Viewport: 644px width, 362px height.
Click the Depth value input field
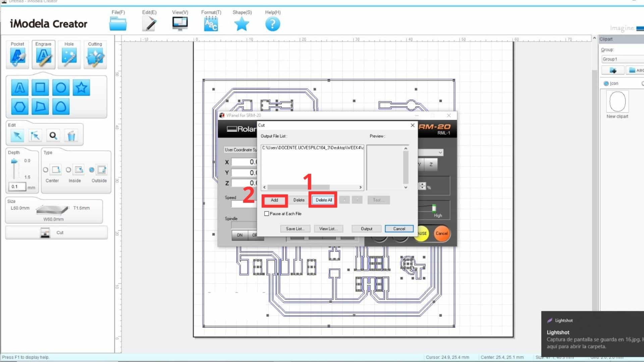(17, 187)
